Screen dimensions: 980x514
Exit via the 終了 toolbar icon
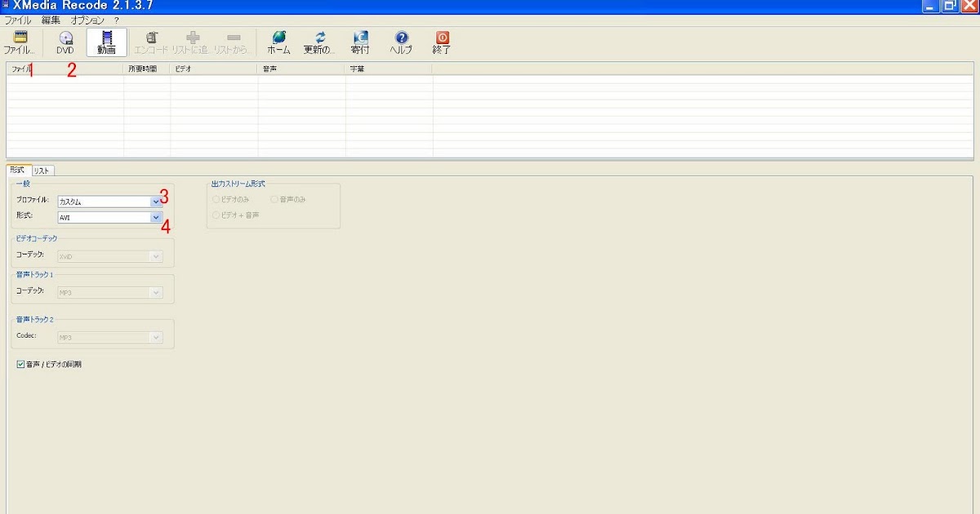[442, 42]
